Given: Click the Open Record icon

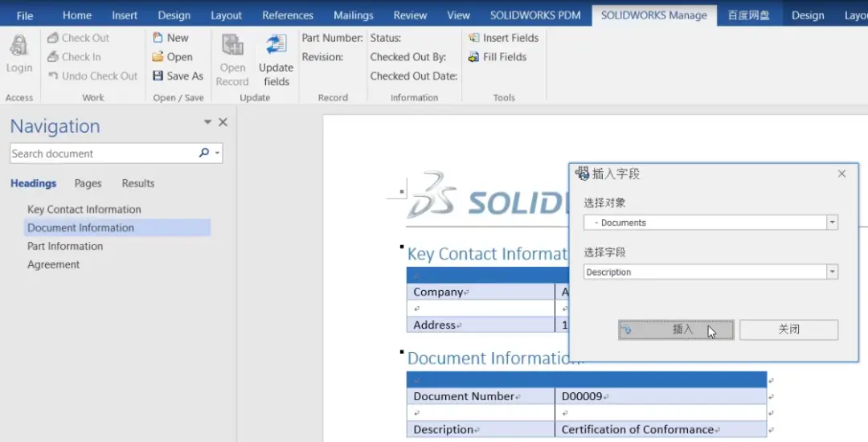Looking at the screenshot, I should click(x=232, y=46).
